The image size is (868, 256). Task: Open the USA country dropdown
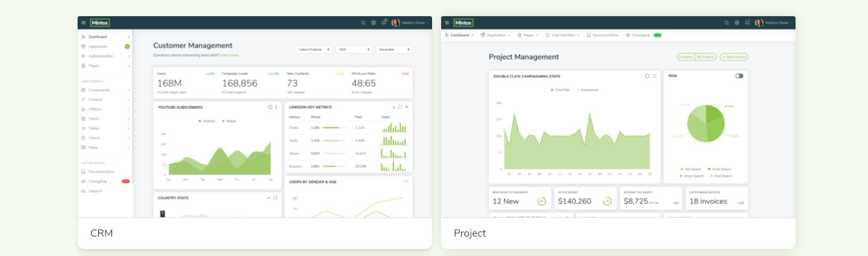[x=354, y=49]
